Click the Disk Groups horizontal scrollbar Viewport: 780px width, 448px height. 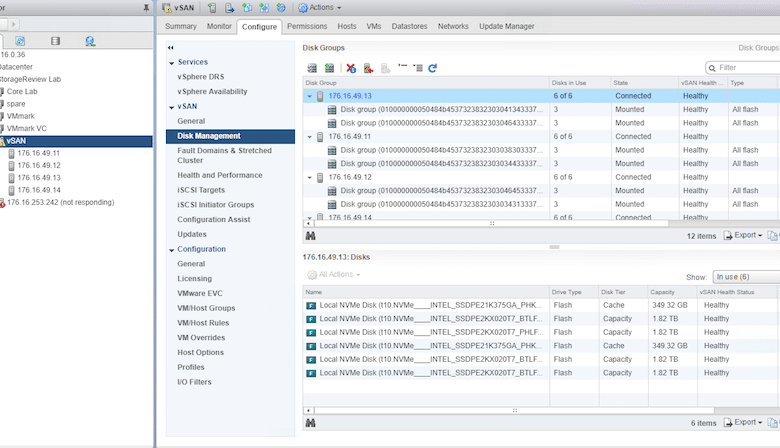click(490, 224)
